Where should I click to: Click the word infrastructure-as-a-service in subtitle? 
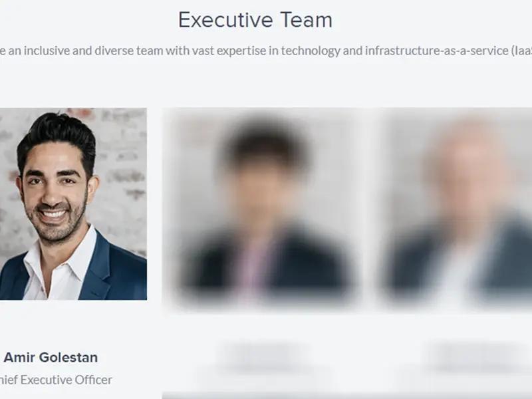pos(437,51)
